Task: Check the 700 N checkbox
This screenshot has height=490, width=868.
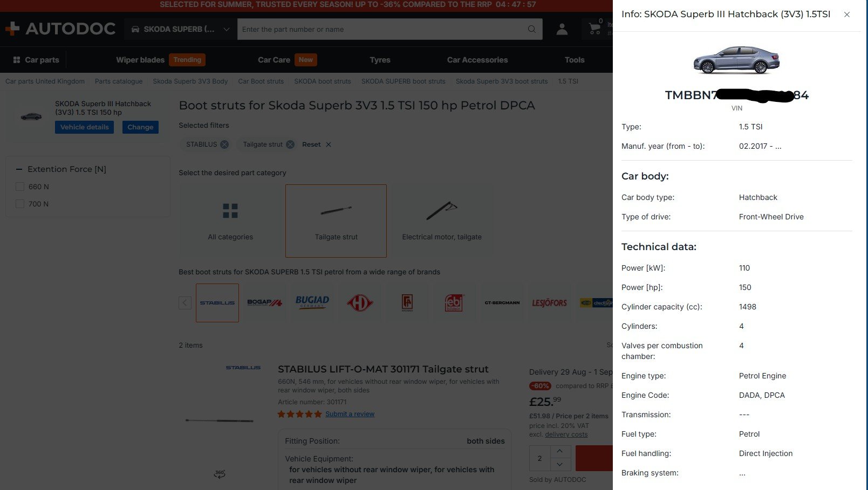Action: point(20,204)
